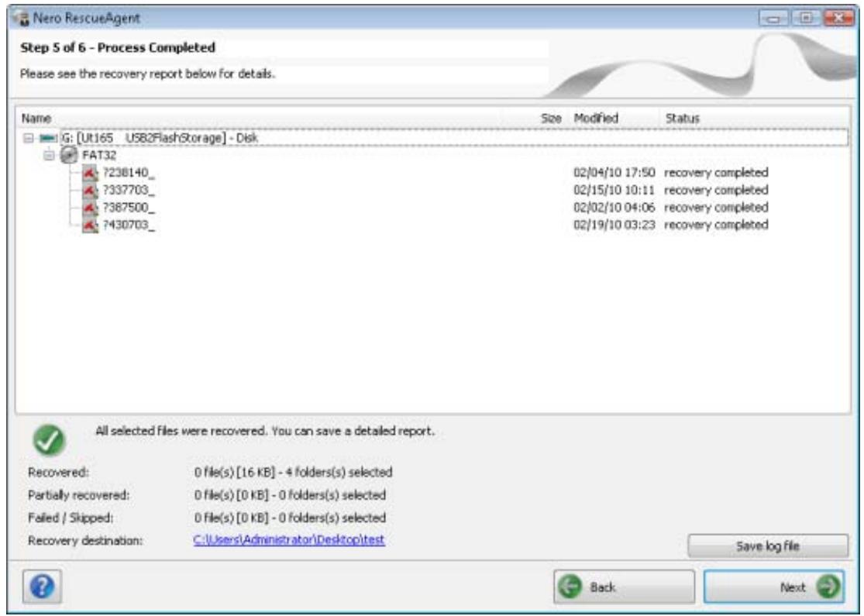Viewport: 864px width, 616px height.
Task: Click the Nero RescueAgent title bar icon
Action: point(22,18)
